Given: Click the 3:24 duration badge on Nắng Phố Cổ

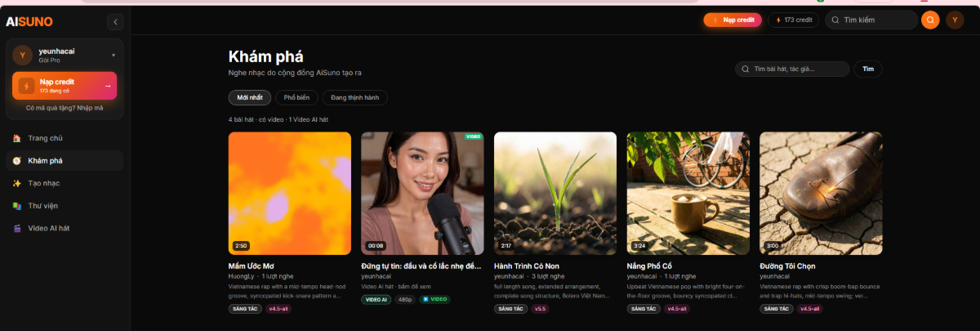Looking at the screenshot, I should [639, 245].
